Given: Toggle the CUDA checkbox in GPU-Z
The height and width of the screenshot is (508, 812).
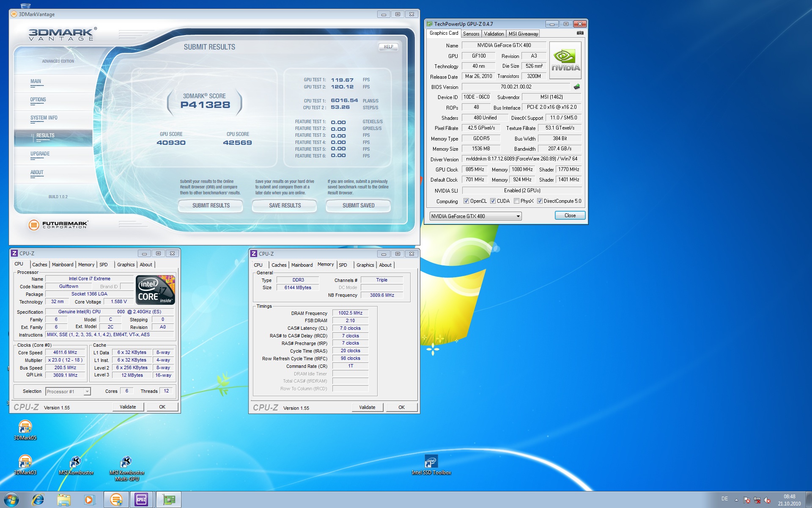Looking at the screenshot, I should [493, 201].
